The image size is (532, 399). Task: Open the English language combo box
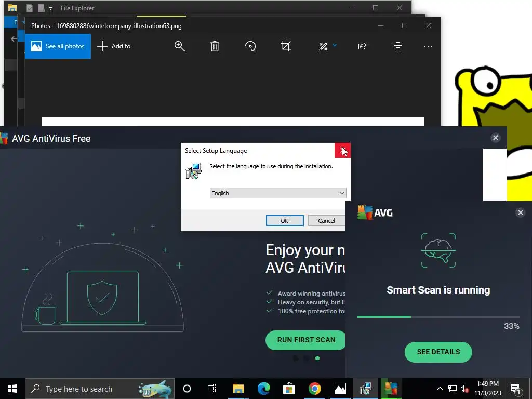pos(278,193)
